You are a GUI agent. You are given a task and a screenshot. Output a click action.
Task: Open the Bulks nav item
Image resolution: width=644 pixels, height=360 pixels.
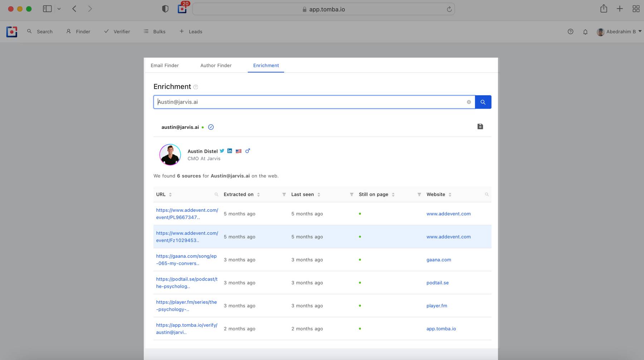(155, 31)
